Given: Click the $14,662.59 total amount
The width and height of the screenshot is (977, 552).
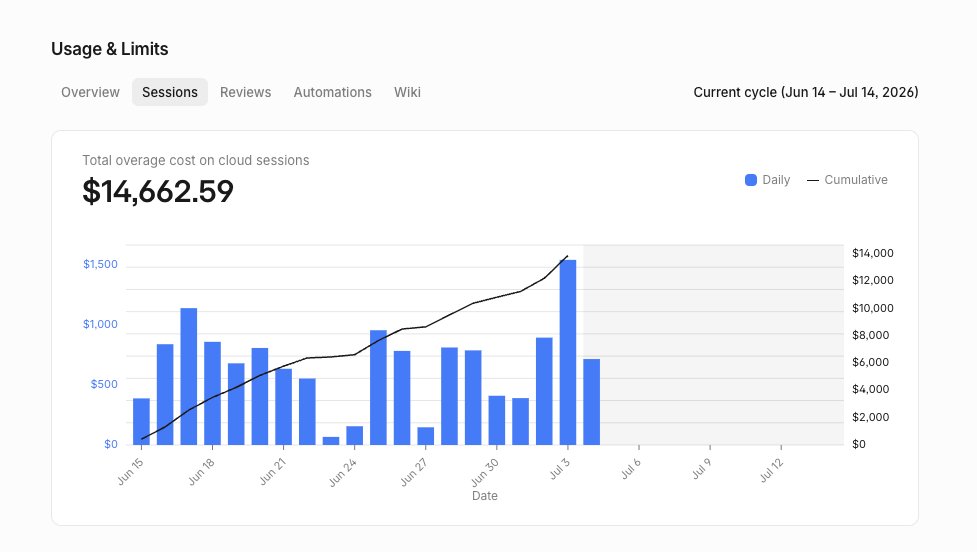Looking at the screenshot, I should coord(158,191).
